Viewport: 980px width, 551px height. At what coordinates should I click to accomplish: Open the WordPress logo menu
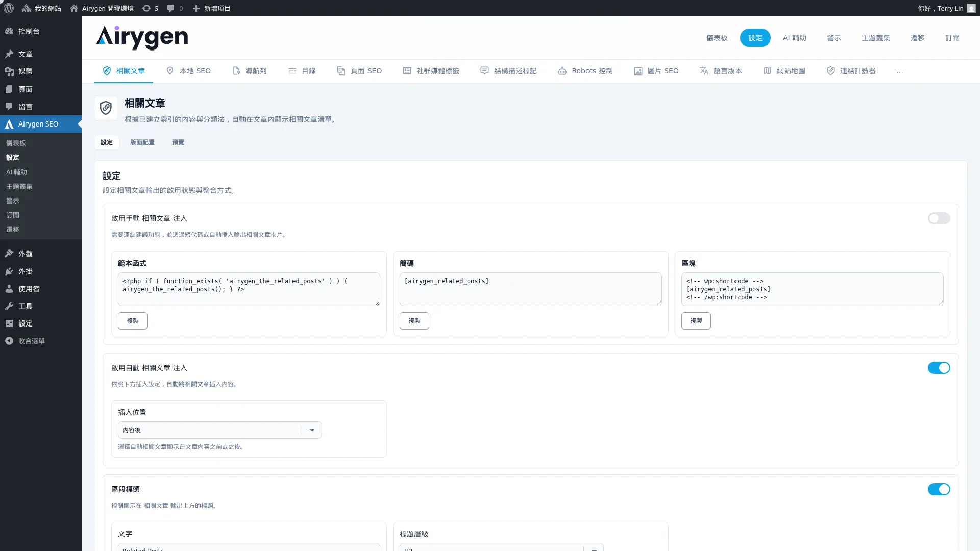pos(9,8)
